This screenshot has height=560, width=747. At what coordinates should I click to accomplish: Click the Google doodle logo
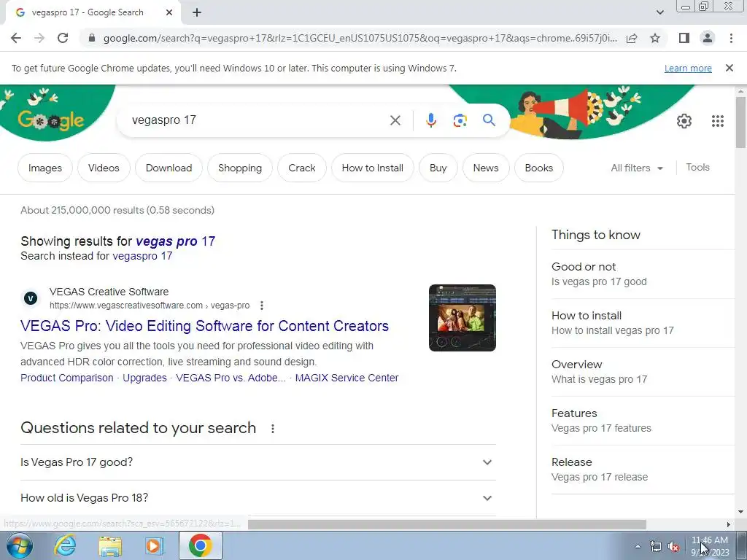pos(51,120)
